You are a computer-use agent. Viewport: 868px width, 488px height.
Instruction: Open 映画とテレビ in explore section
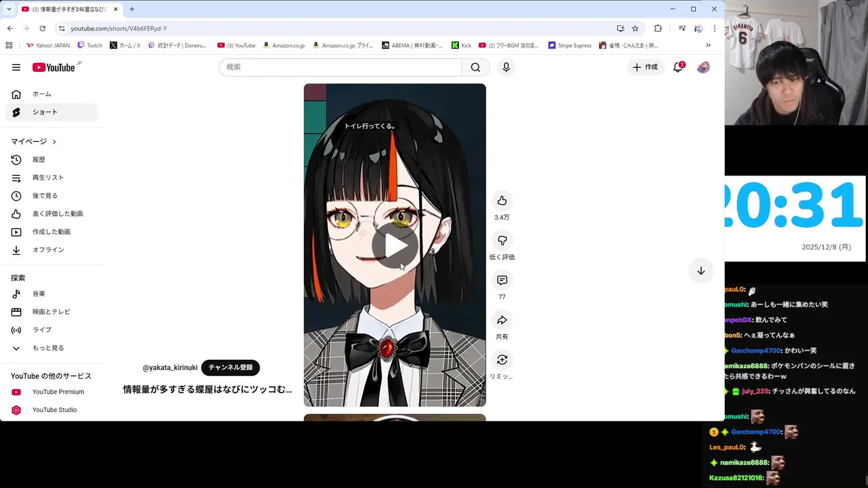pos(52,312)
